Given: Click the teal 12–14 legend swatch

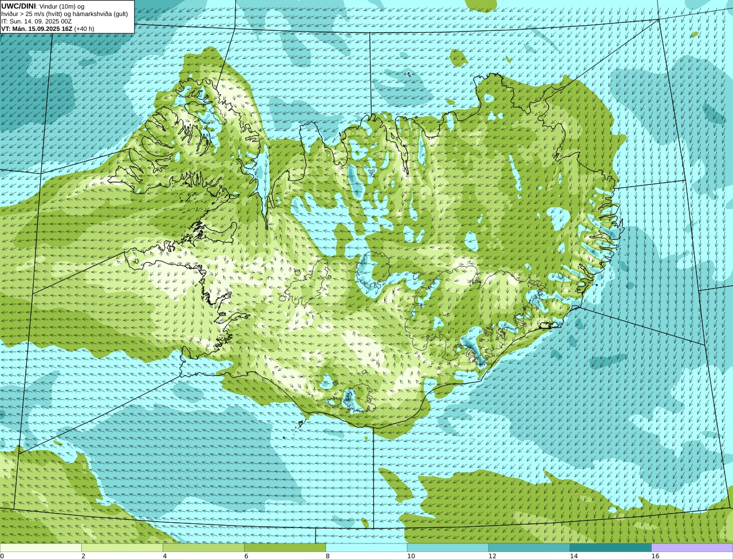Looking at the screenshot, I should (529, 548).
